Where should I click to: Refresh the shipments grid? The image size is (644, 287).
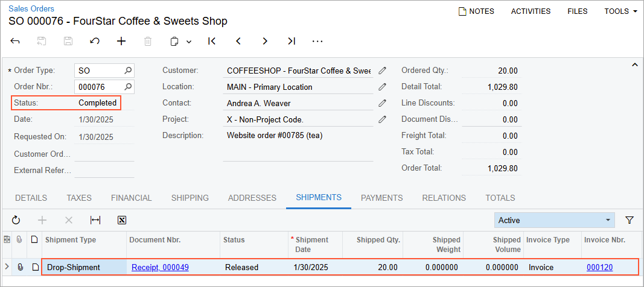(x=16, y=220)
